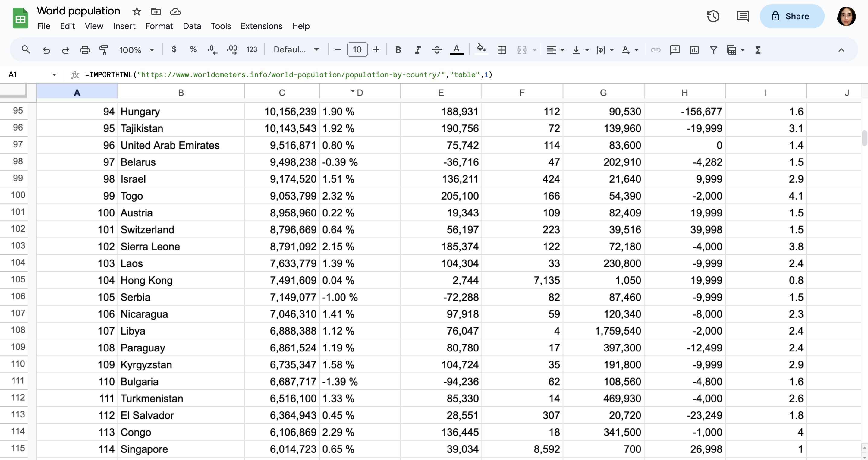868x460 pixels.
Task: Open the zoom level dropdown
Action: coord(137,50)
